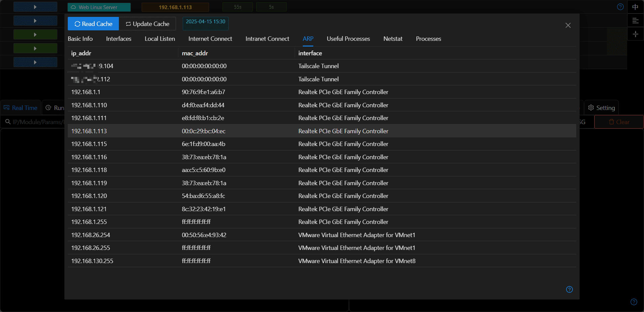Click MAC address 00:50:56:e4:93:42
644x312 pixels.
[x=204, y=235]
